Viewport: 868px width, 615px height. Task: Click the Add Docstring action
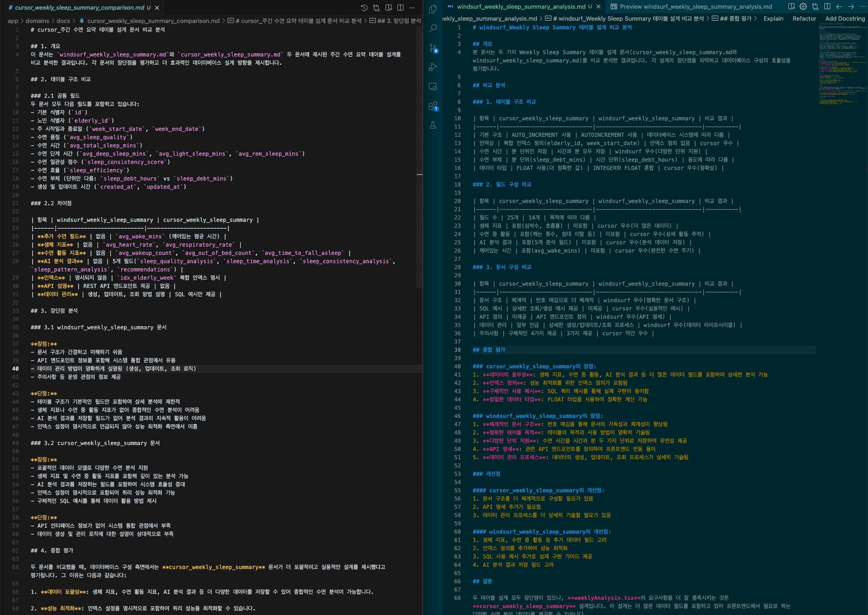pos(845,19)
